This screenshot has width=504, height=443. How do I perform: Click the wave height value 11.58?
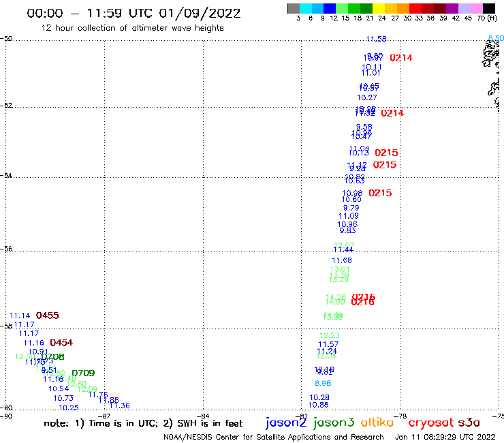point(377,40)
